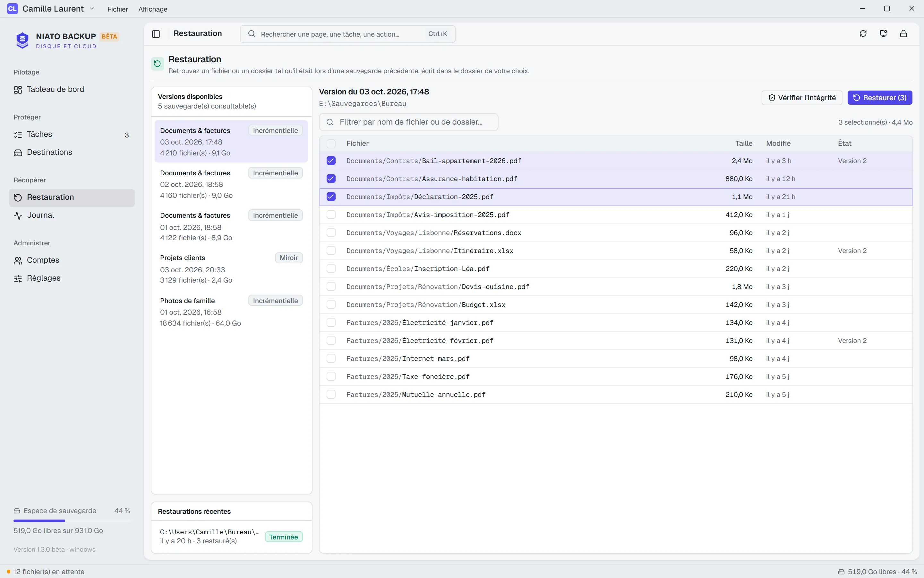The width and height of the screenshot is (924, 578).
Task: Open the Réglages page
Action: pyautogui.click(x=72, y=278)
